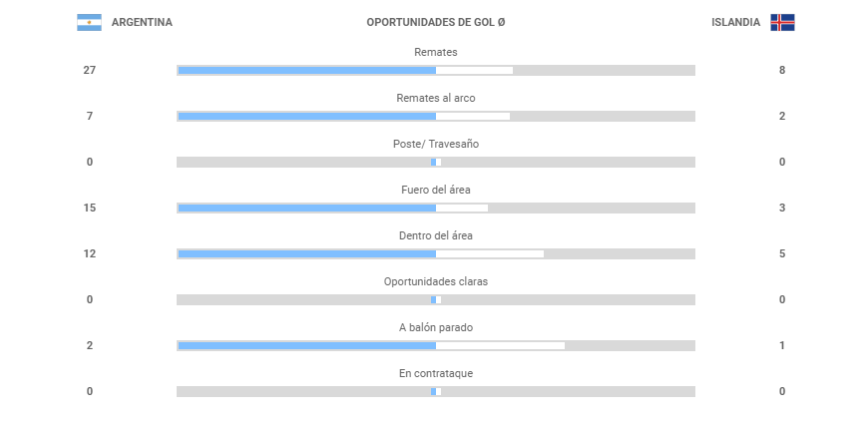868x431 pixels.
Task: Click the En contraataque stat bar
Action: point(435,391)
